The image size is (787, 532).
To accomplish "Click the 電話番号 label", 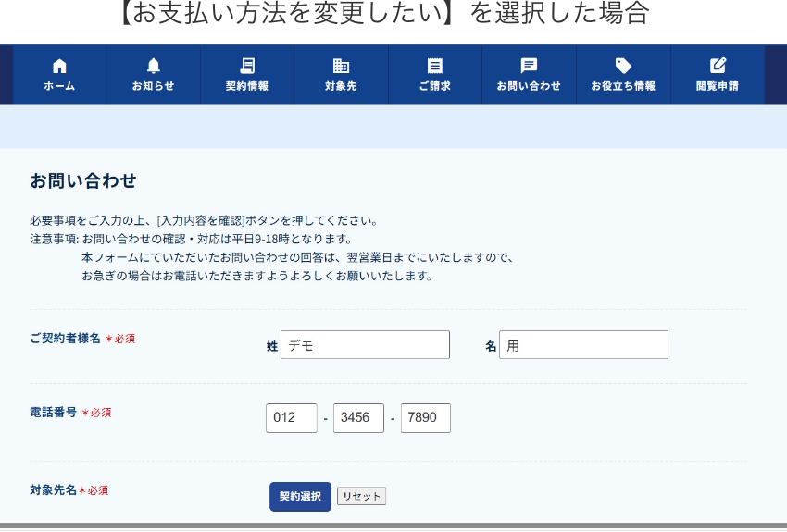I will [53, 412].
